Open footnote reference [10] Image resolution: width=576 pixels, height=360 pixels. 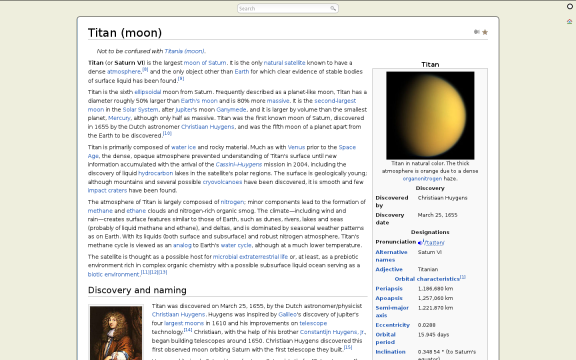(167, 133)
